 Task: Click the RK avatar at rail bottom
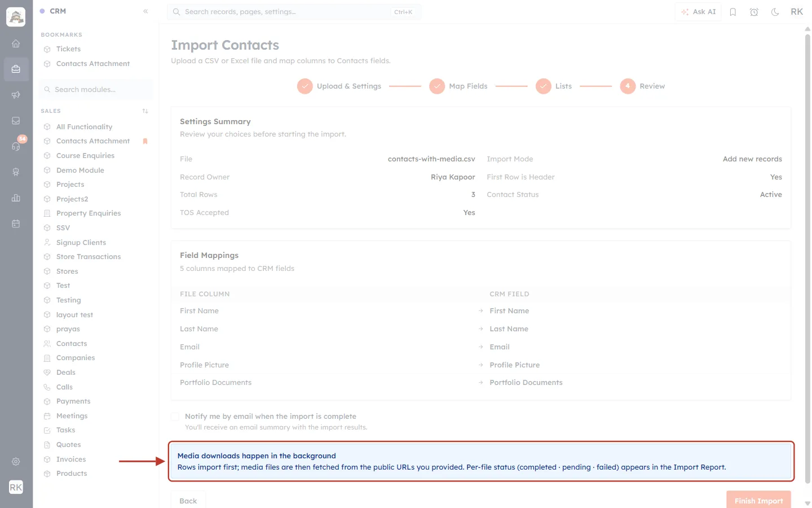click(16, 487)
